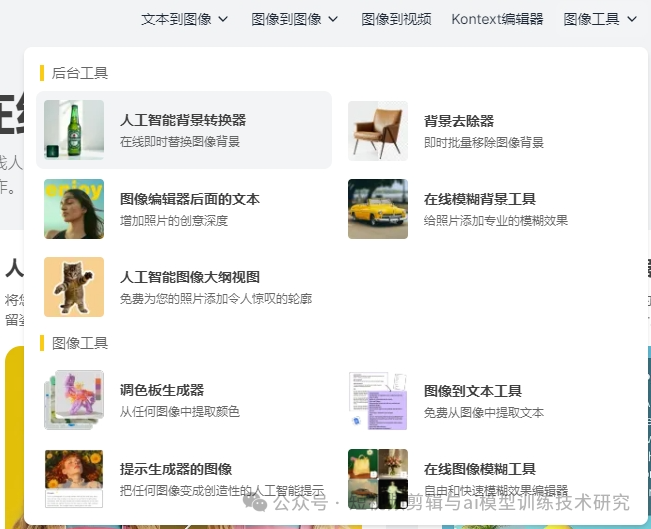
Task: Click the beer bottle thumbnail
Action: tap(74, 130)
